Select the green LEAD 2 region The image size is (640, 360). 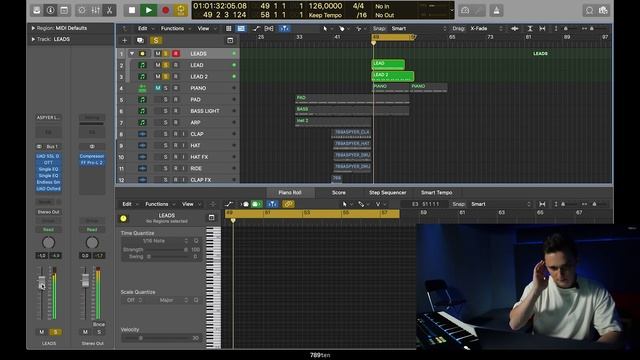tap(393, 76)
